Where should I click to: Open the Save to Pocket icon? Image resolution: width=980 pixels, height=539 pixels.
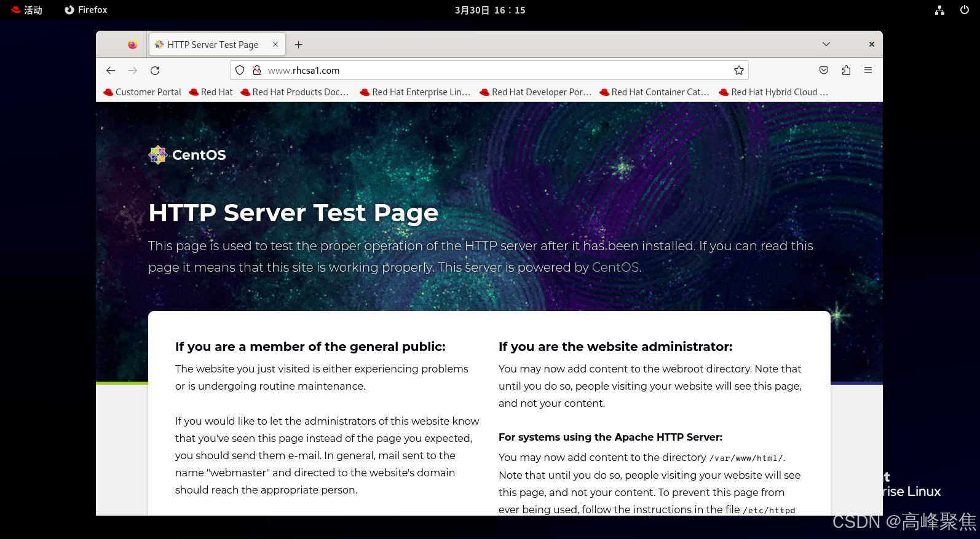pos(824,71)
